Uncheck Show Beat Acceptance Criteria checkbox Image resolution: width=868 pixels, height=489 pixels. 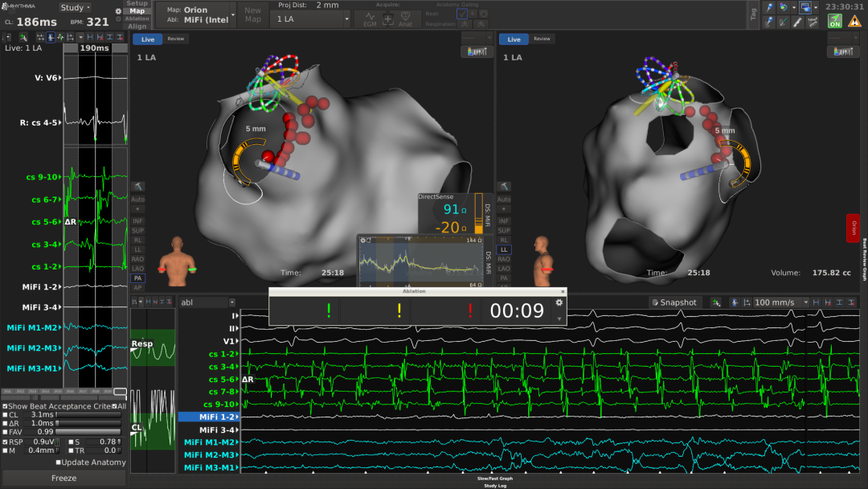coord(5,406)
